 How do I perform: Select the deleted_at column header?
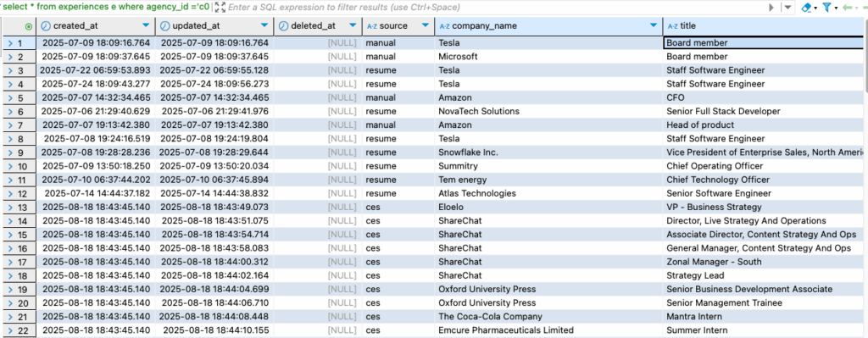(x=318, y=26)
